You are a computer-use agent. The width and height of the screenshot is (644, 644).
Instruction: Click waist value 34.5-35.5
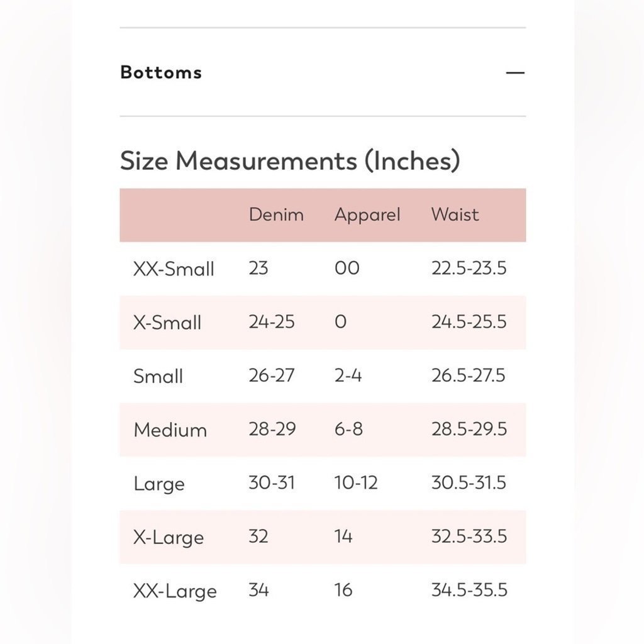(x=469, y=590)
